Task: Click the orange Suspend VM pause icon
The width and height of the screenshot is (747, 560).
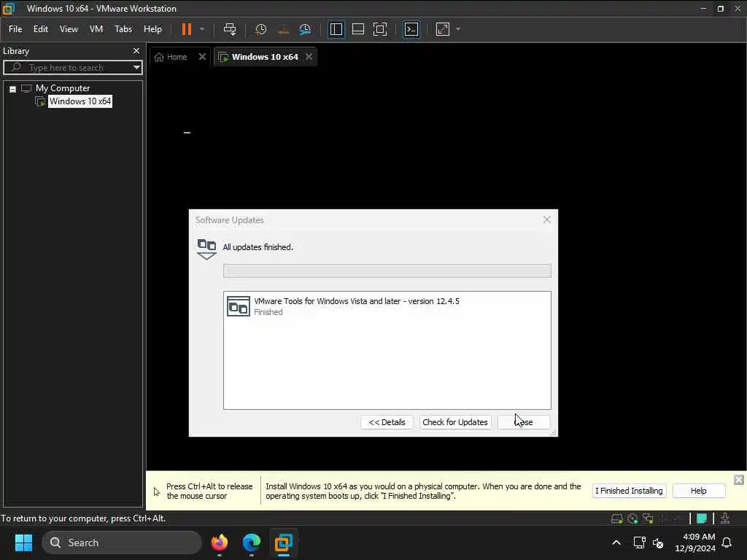Action: click(186, 29)
